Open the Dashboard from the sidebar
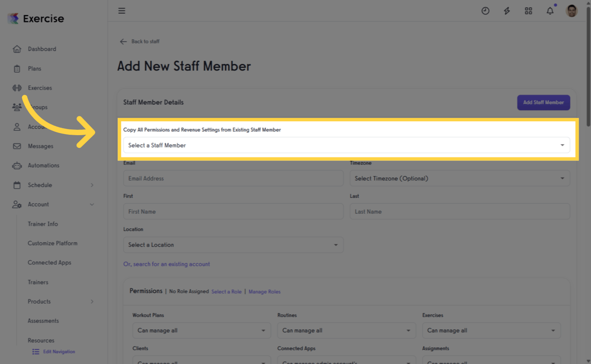 point(42,49)
